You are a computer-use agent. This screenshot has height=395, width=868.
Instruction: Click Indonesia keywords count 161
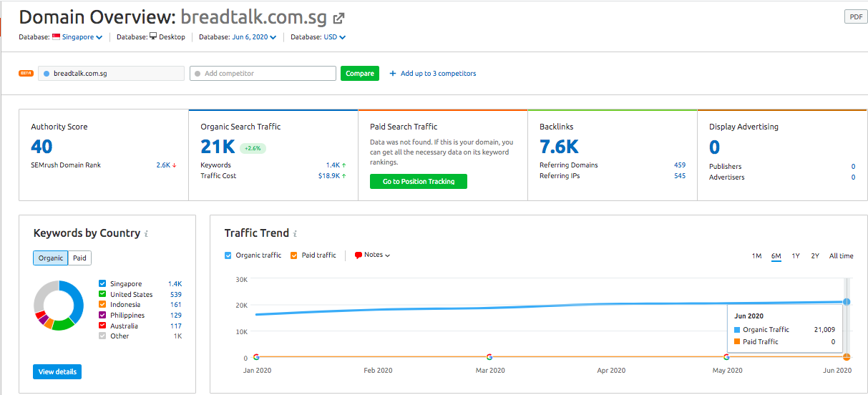coord(176,305)
